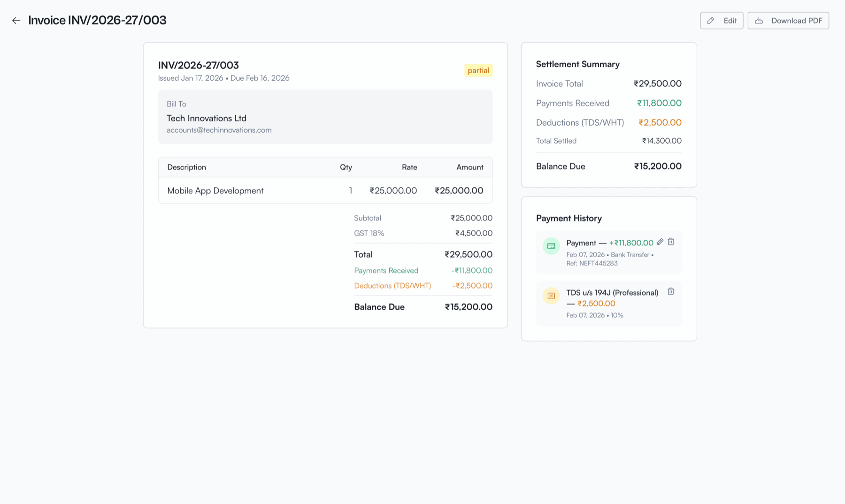Click the green bank card payment icon
Viewport: 845px width, 504px height.
tap(551, 245)
